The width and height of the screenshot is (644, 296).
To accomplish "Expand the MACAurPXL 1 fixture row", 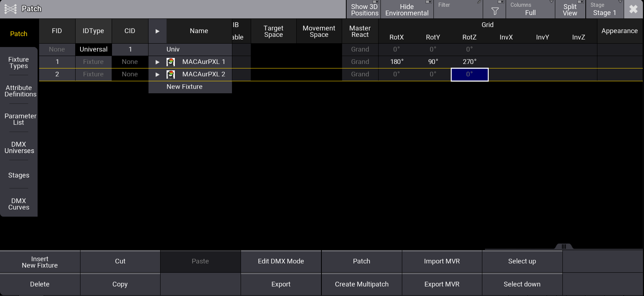I will (x=158, y=62).
